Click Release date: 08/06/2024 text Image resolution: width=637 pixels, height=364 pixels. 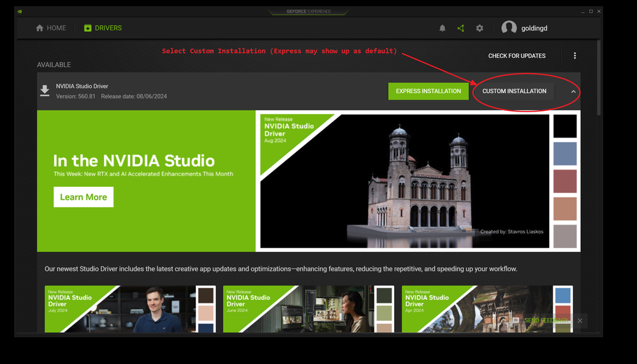[134, 96]
